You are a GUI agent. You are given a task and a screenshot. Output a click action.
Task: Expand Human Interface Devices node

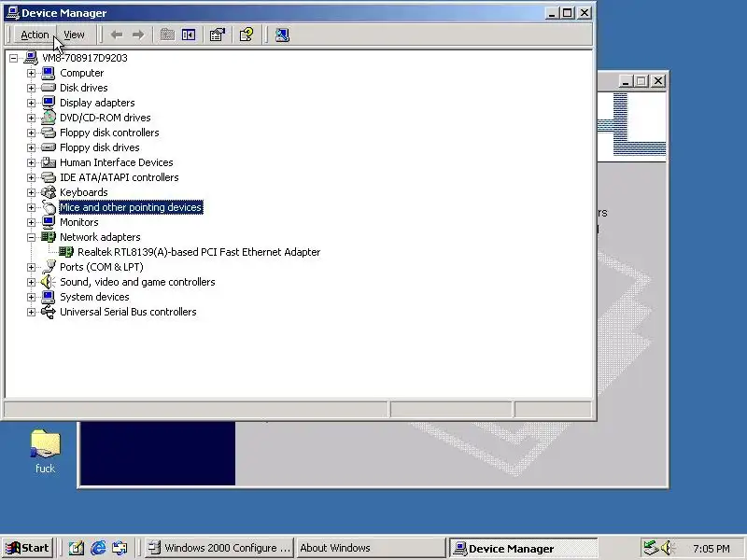click(x=31, y=162)
